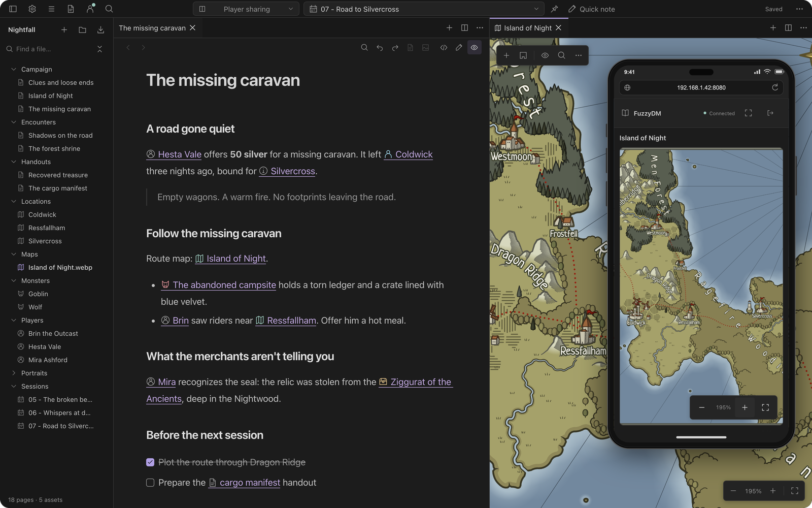812x508 pixels.
Task: Open the global search magnifier in top bar
Action: [x=109, y=9]
